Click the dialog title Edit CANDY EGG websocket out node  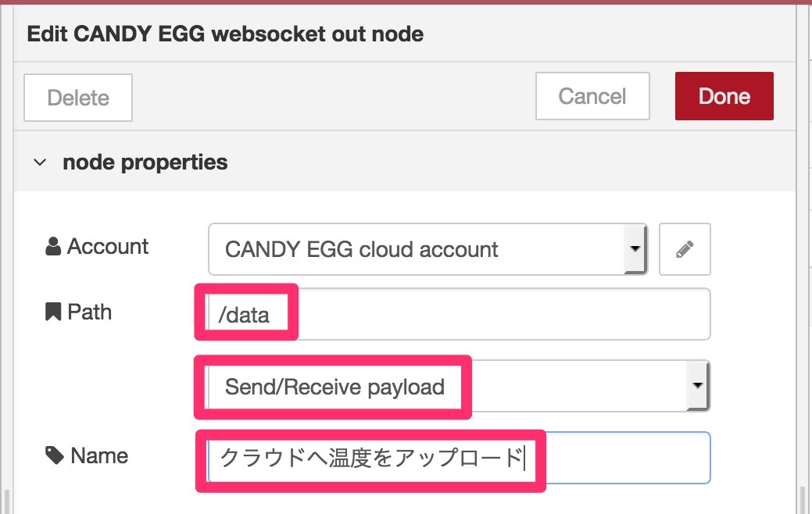pyautogui.click(x=225, y=34)
